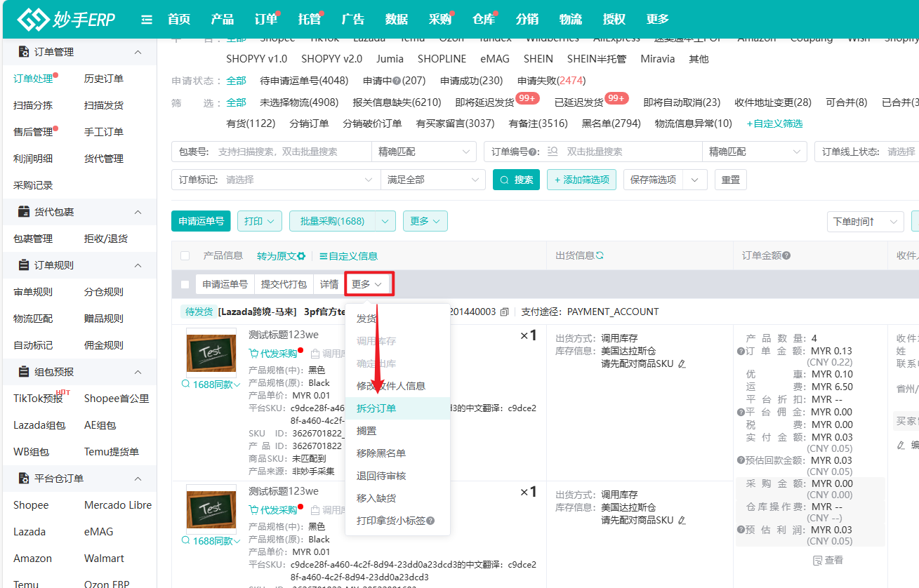Click the 包裹号 search input field
The width and height of the screenshot is (919, 588).
click(291, 152)
